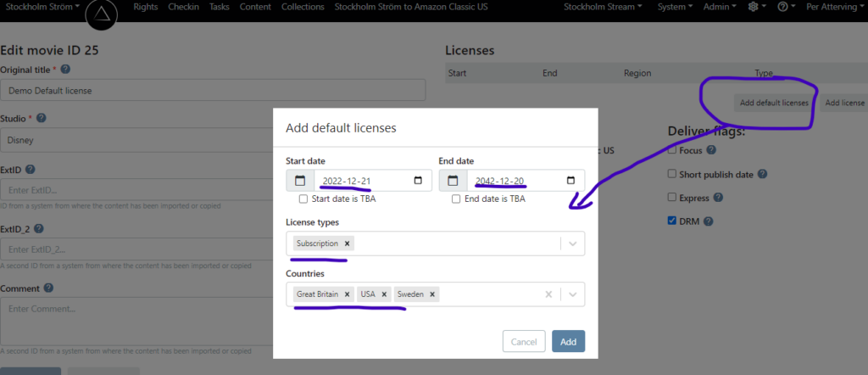Expand the Countries dropdown arrow
The height and width of the screenshot is (375, 868).
(572, 294)
